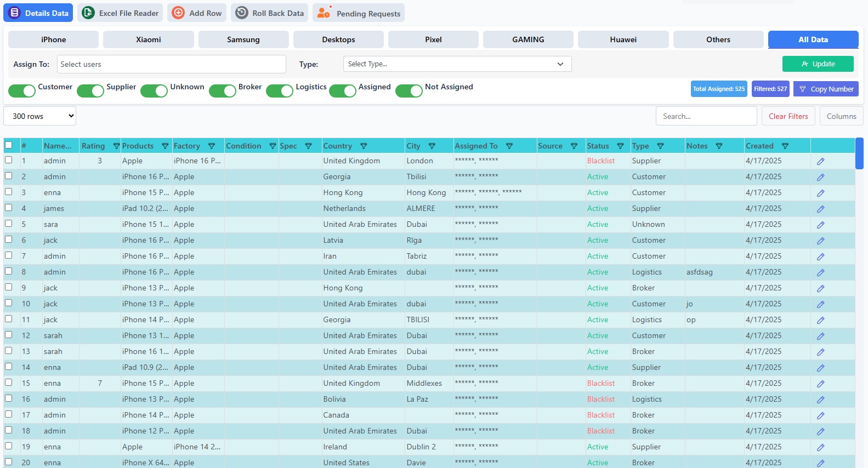Screen dimensions: 868x468
Task: Open the Factory column filter icon
Action: point(212,146)
